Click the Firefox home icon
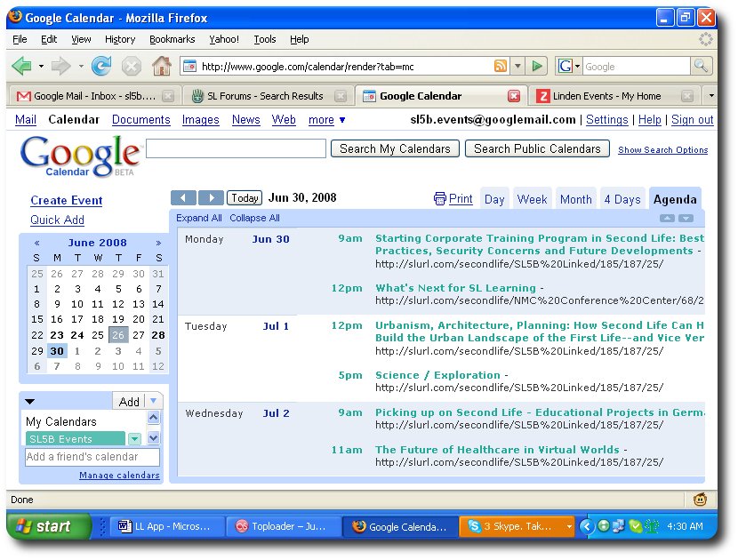 pyautogui.click(x=161, y=66)
